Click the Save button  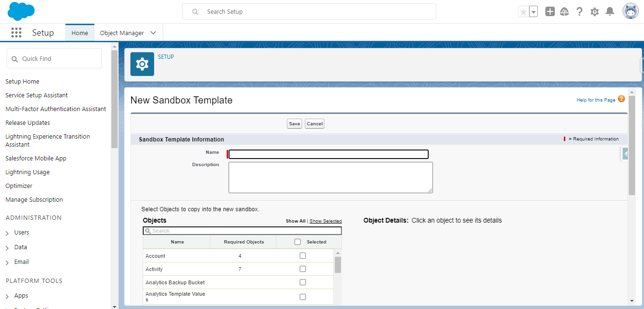(294, 123)
